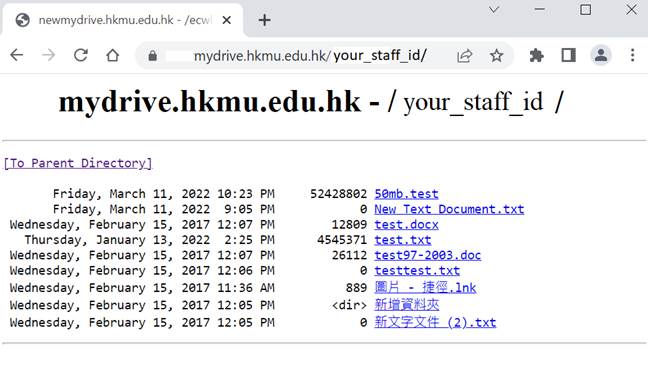This screenshot has height=380, width=648.
Task: Open the 50mb.test file
Action: coord(406,194)
